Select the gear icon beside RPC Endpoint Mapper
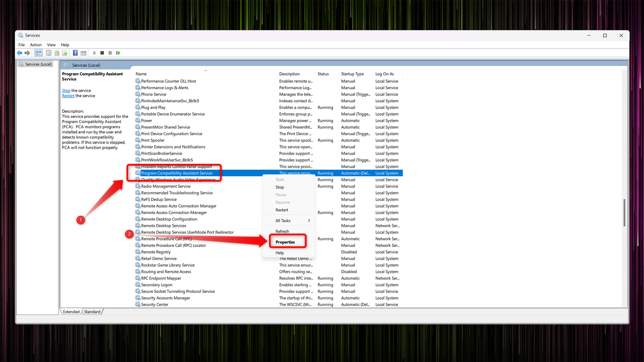The image size is (644, 362). (x=138, y=278)
